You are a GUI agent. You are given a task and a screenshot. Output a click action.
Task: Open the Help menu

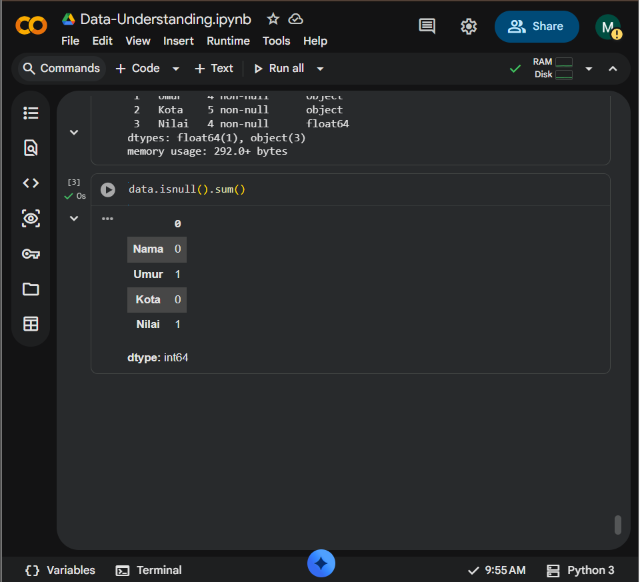[x=315, y=41]
